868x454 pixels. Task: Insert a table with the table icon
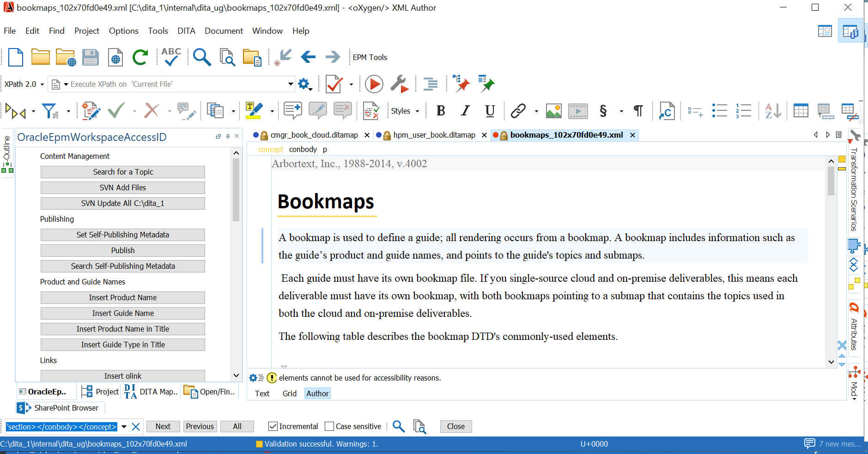[x=801, y=111]
